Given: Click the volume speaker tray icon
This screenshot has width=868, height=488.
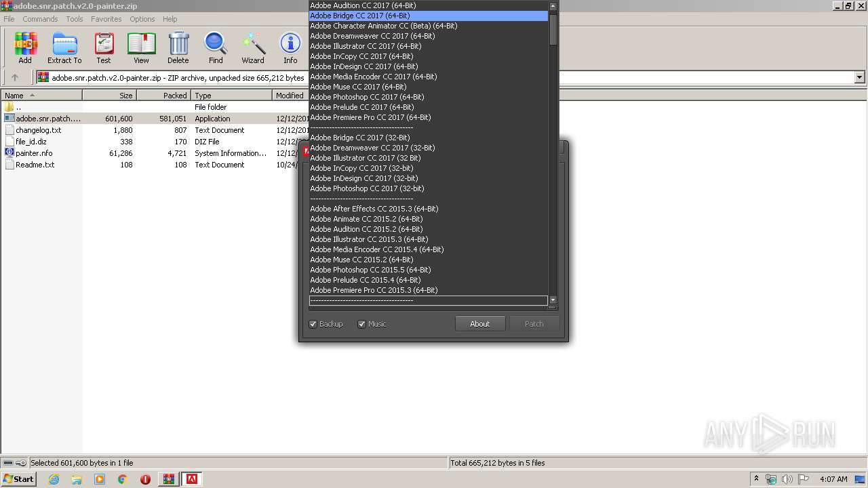Looking at the screenshot, I should [787, 479].
